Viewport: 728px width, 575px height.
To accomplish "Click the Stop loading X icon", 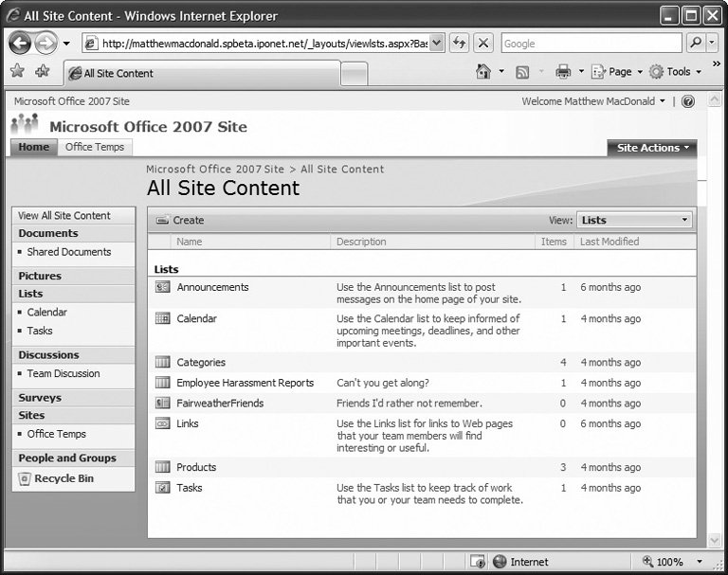I will pyautogui.click(x=483, y=43).
